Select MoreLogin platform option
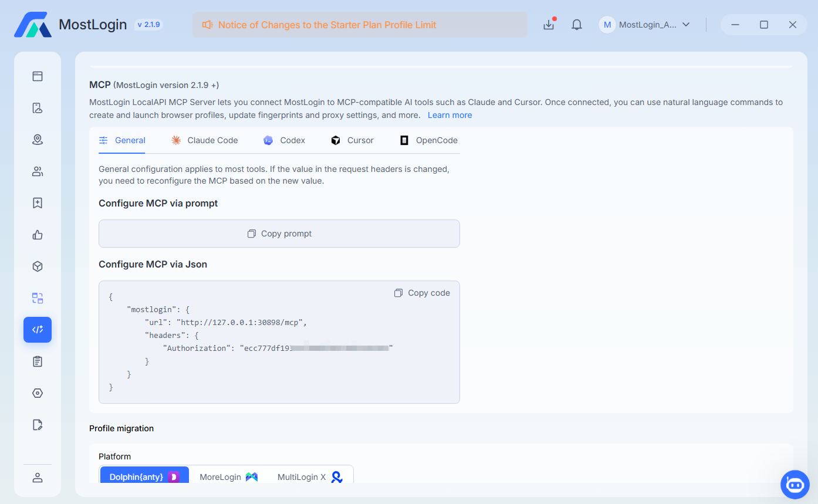Image resolution: width=818 pixels, height=504 pixels. point(228,477)
